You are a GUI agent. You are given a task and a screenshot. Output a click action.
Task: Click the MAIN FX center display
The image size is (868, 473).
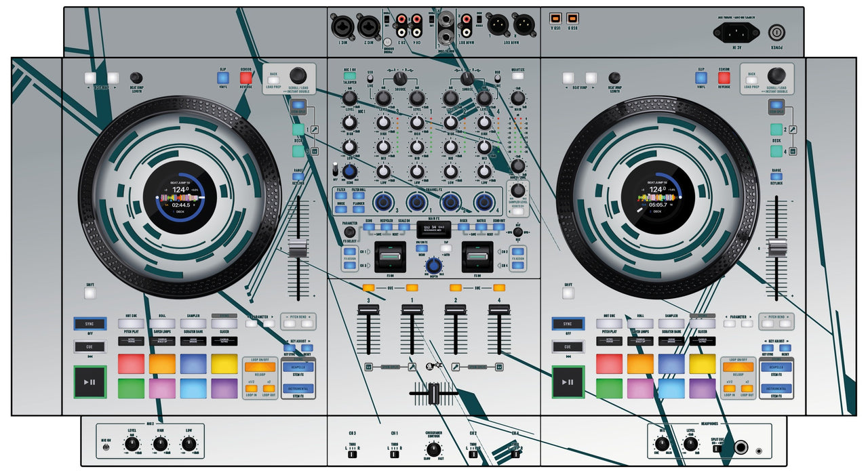pos(434,230)
